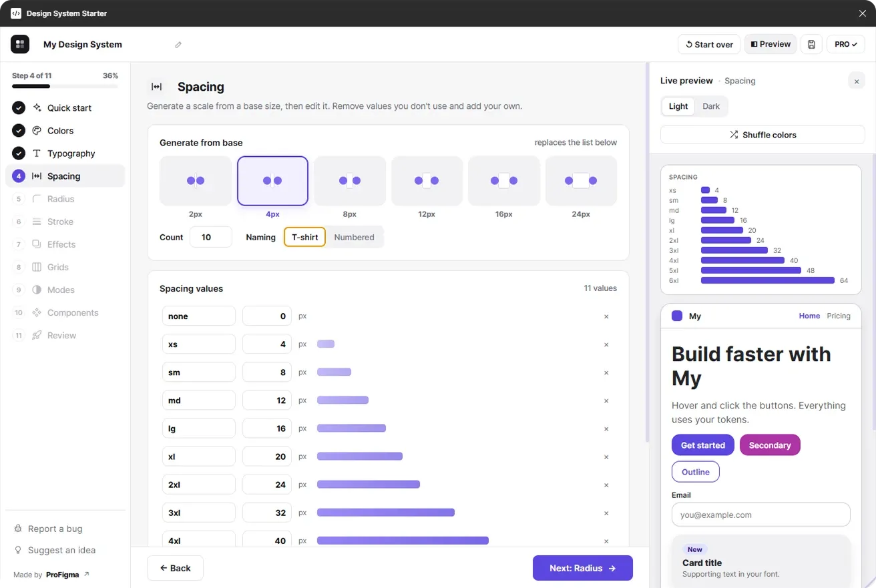Click the Back button

pyautogui.click(x=175, y=568)
